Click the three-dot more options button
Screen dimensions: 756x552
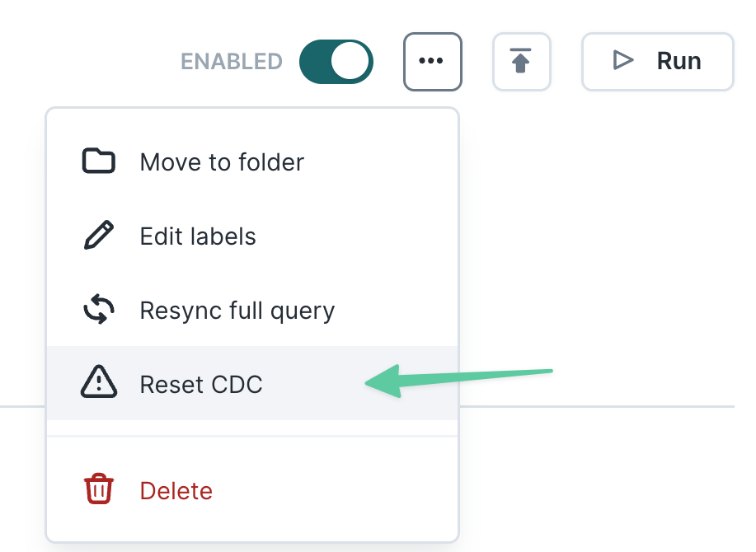[x=432, y=62]
